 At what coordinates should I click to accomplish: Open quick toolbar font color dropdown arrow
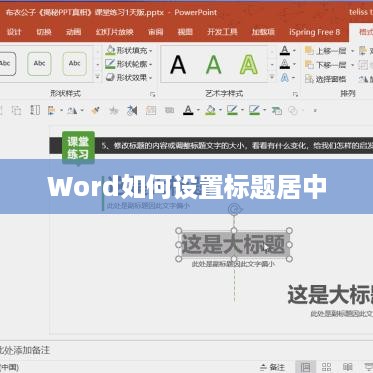[198, 110]
